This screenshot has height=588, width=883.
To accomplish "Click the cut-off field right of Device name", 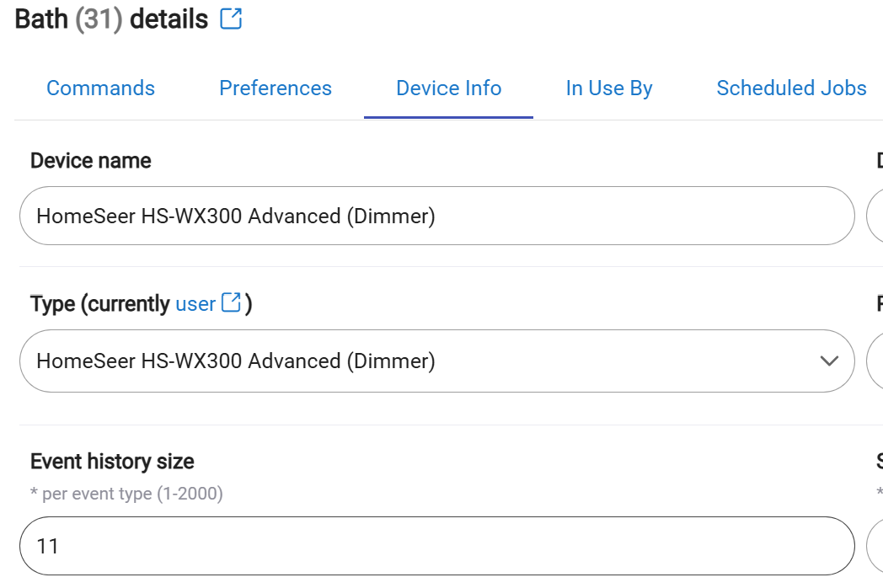I will coord(875,216).
